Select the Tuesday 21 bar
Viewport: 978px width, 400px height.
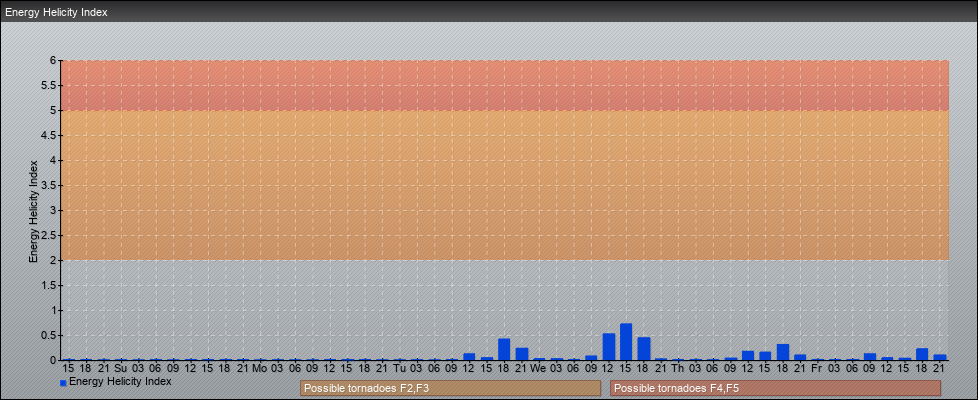(x=521, y=354)
